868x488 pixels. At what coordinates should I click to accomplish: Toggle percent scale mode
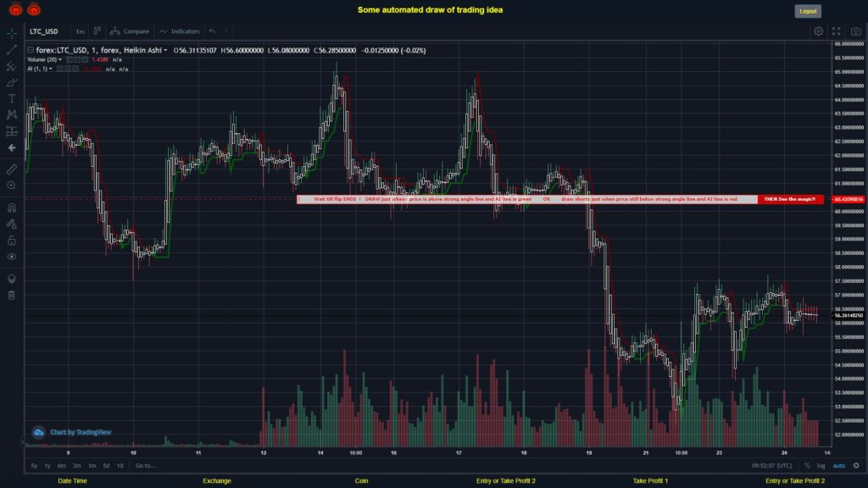[x=807, y=466]
